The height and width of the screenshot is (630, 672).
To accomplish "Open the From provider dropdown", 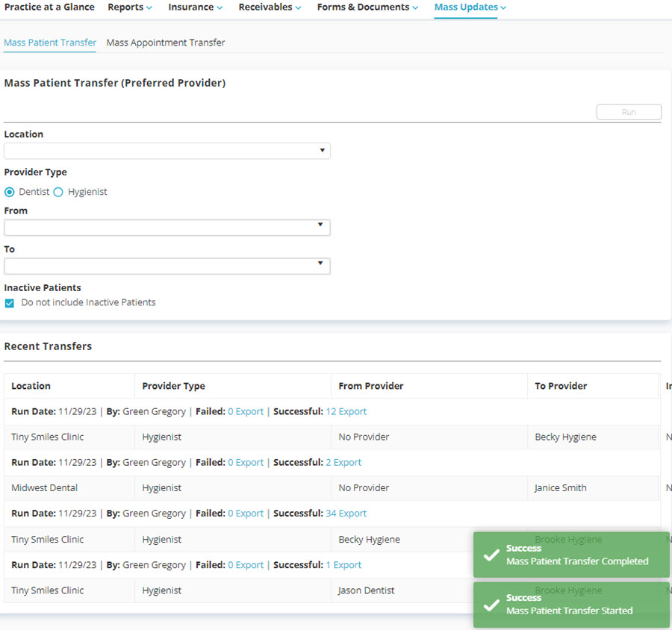I will [167, 228].
